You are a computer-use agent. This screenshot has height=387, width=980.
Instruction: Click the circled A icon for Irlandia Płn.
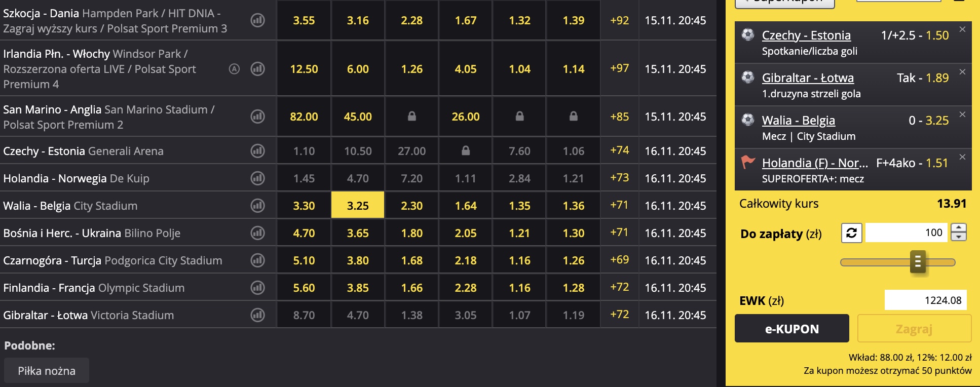tap(234, 69)
